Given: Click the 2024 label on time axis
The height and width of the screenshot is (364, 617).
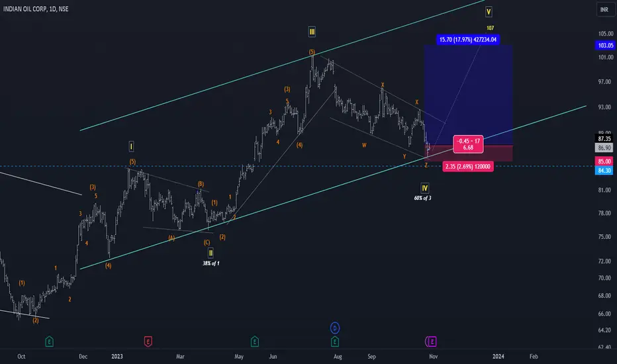Looking at the screenshot, I should [498, 356].
